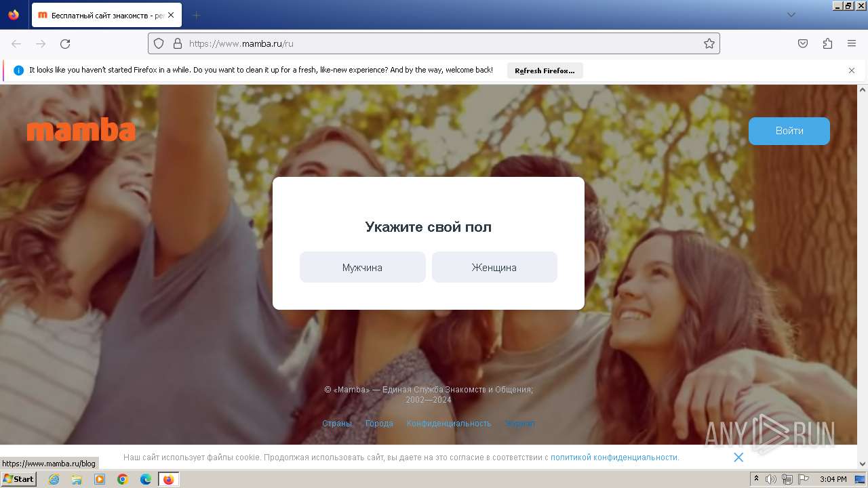
Task: Switch to Firefox taskbar button
Action: click(x=168, y=479)
